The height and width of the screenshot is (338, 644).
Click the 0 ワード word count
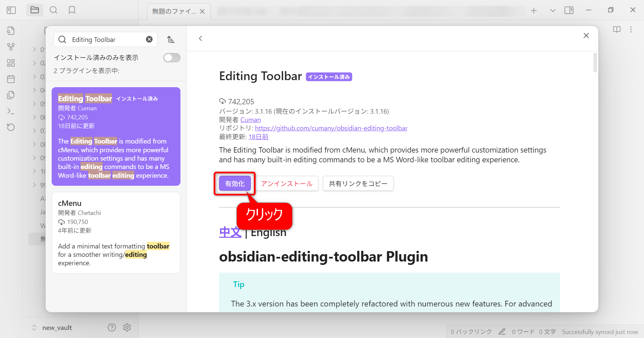pos(523,332)
